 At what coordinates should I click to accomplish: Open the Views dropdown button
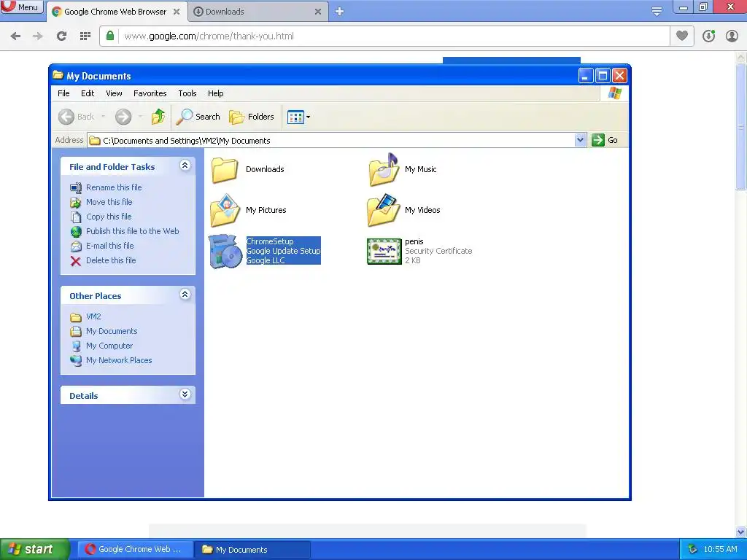298,117
